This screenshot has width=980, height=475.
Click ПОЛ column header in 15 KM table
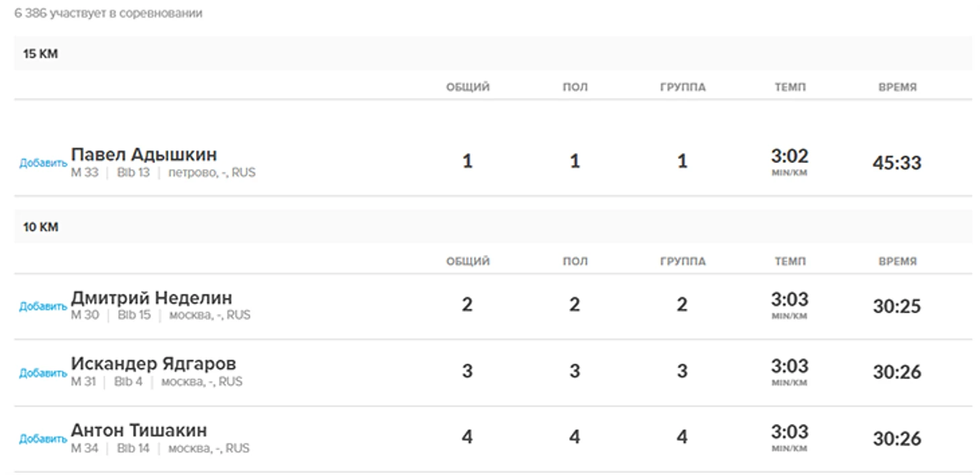pos(575,87)
